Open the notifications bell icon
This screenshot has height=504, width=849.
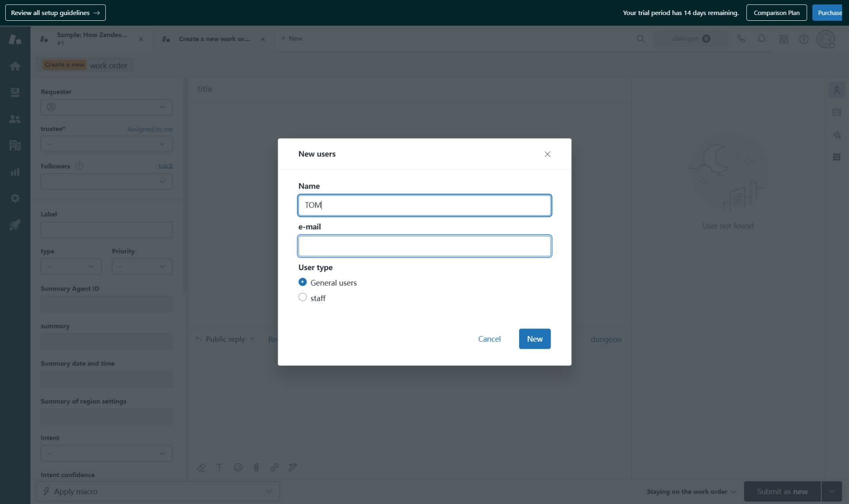point(761,39)
